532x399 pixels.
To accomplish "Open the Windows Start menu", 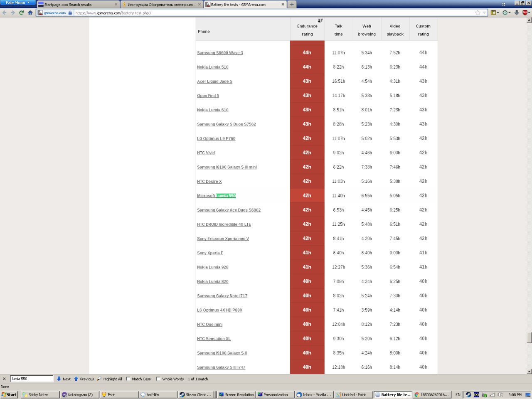I will pos(9,394).
